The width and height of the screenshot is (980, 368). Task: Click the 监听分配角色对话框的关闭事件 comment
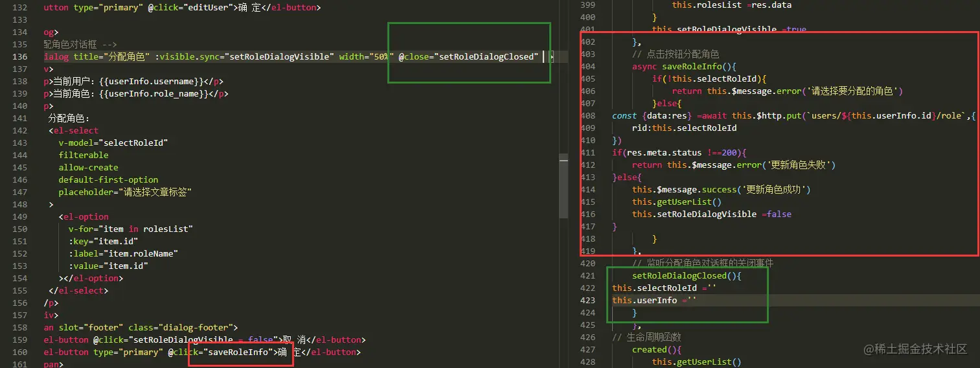[x=703, y=263]
